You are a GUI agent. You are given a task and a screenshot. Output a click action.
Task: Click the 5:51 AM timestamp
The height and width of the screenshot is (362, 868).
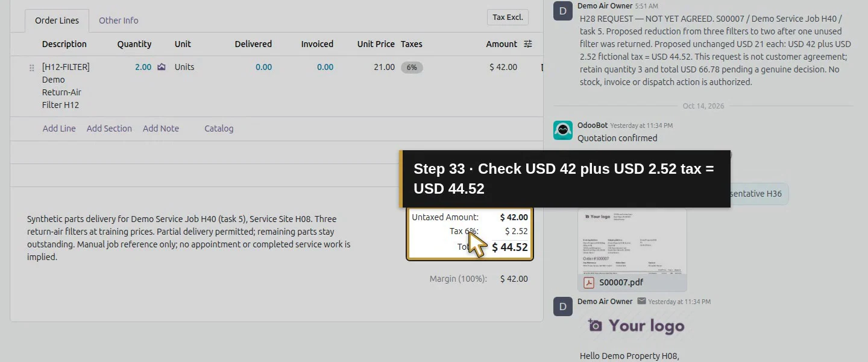point(646,5)
